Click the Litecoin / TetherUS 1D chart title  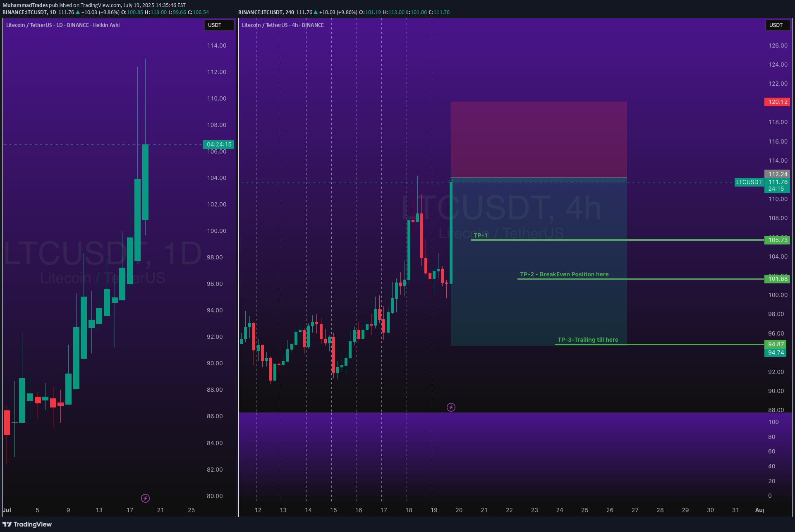[63, 25]
